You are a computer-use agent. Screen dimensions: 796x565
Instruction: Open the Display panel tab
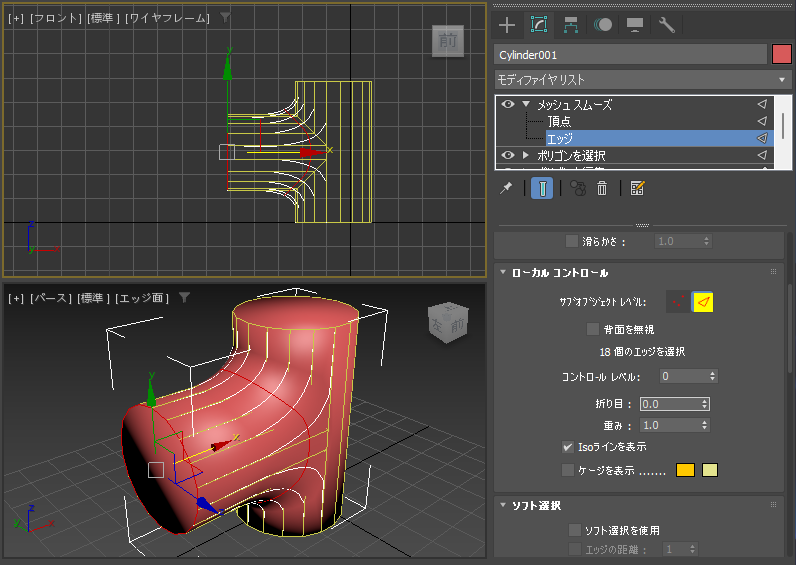click(635, 25)
